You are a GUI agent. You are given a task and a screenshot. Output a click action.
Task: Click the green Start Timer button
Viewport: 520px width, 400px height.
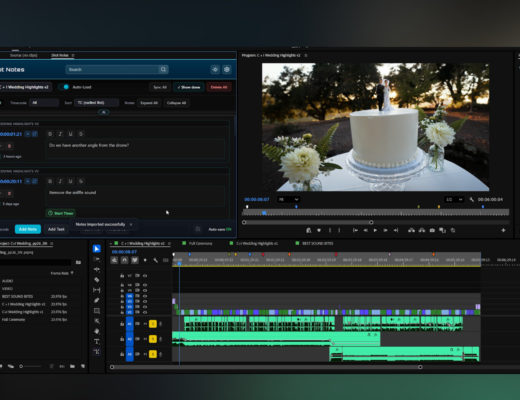pos(60,213)
